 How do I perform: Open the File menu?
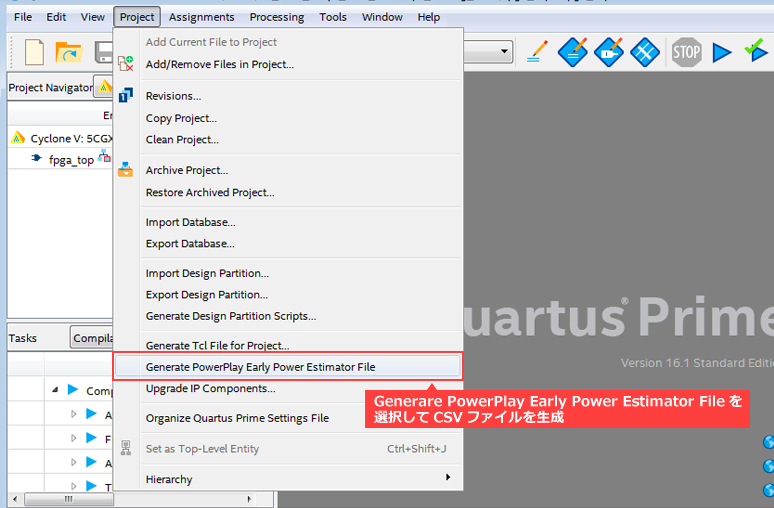coord(23,17)
